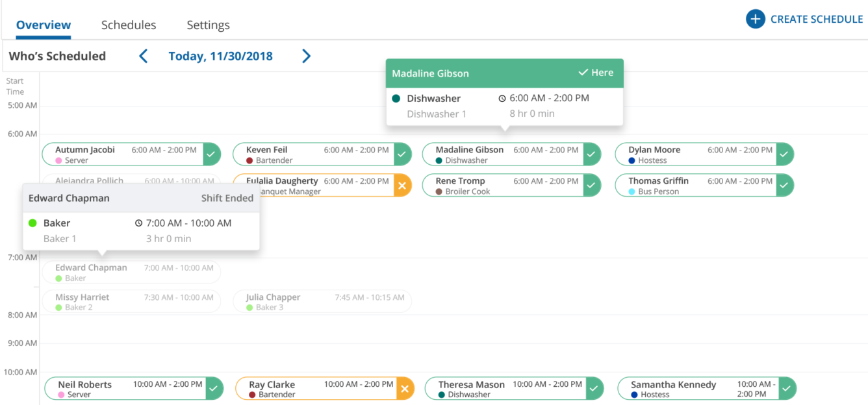Click the clock icon in Edward Chapman popup
Image resolution: width=868 pixels, height=405 pixels.
click(138, 223)
